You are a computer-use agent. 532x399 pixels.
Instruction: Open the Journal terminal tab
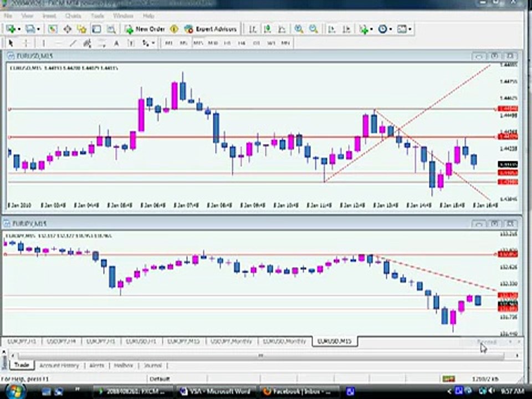tap(153, 365)
